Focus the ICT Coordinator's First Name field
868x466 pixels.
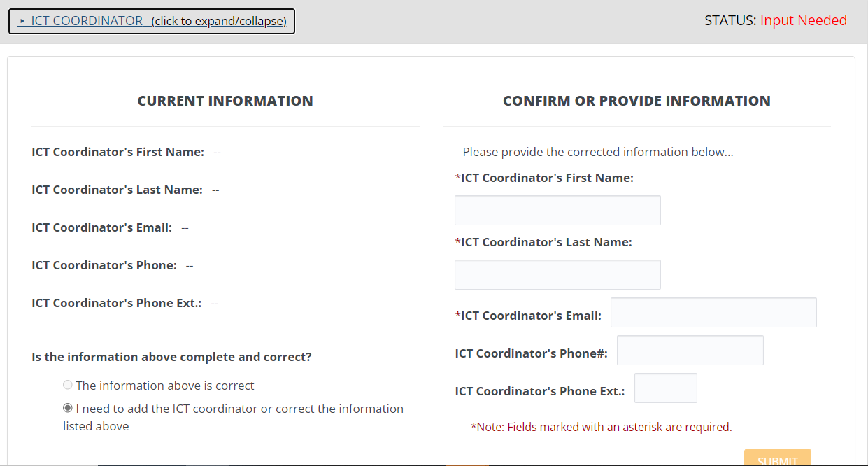[x=557, y=211]
